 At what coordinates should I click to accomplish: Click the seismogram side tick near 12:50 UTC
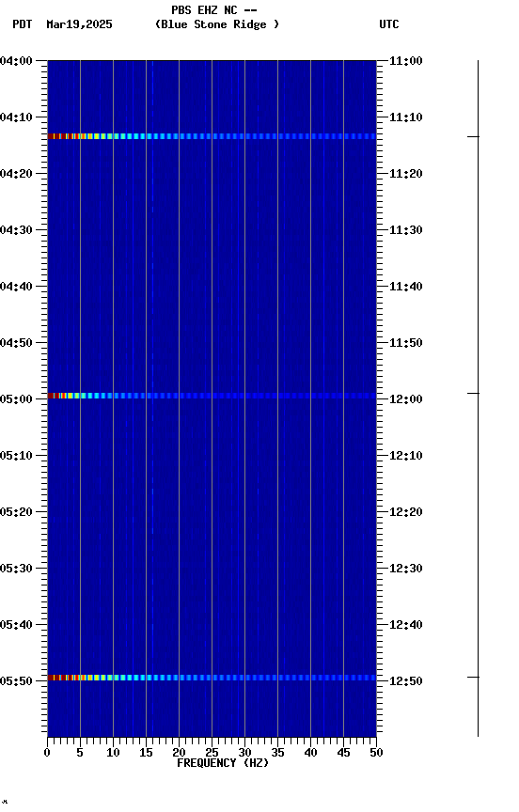pyautogui.click(x=473, y=677)
